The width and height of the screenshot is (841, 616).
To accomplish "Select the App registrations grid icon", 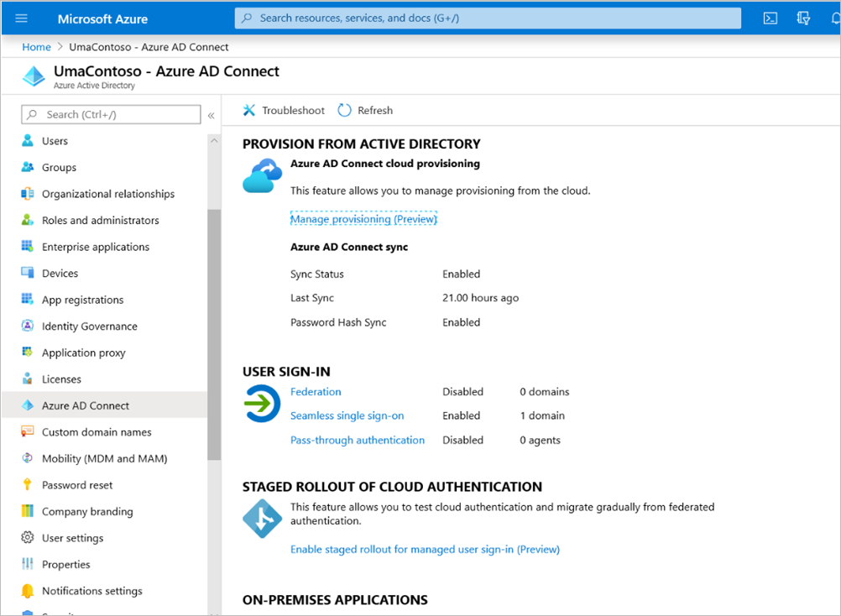I will tap(29, 300).
